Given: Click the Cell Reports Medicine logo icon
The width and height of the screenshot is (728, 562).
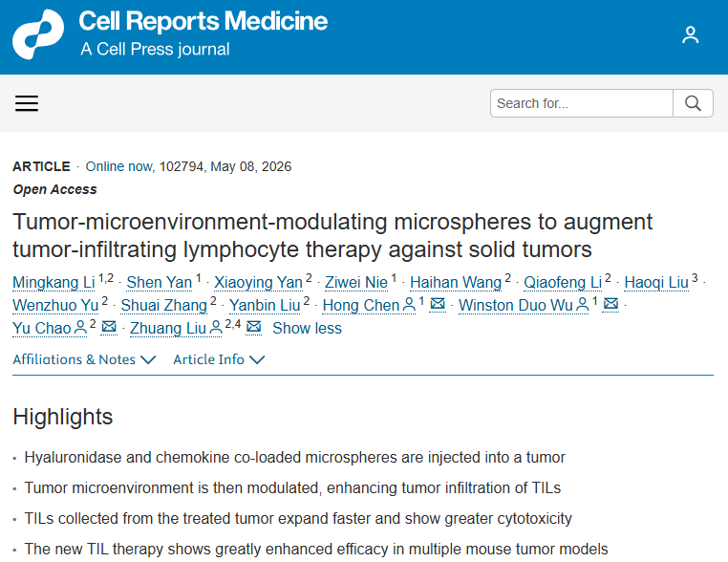Looking at the screenshot, I should [x=38, y=34].
